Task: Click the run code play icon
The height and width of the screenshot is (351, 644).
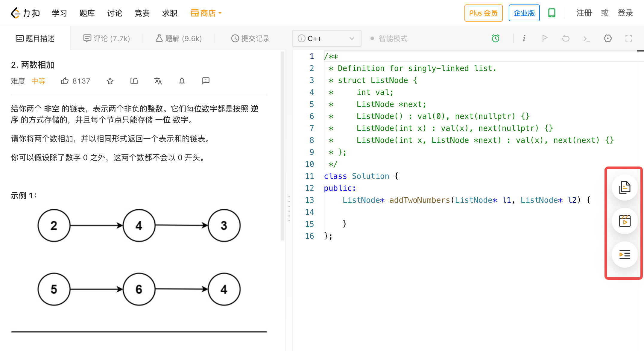Action: click(x=545, y=38)
